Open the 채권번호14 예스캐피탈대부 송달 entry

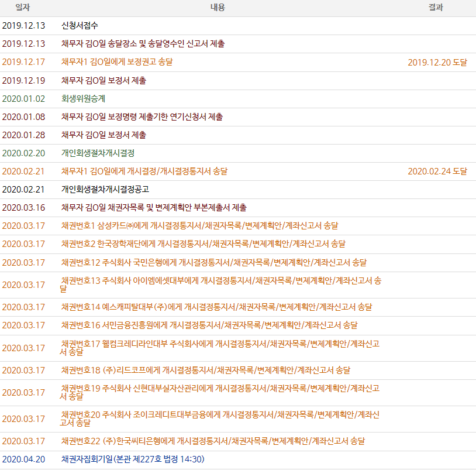216,307
